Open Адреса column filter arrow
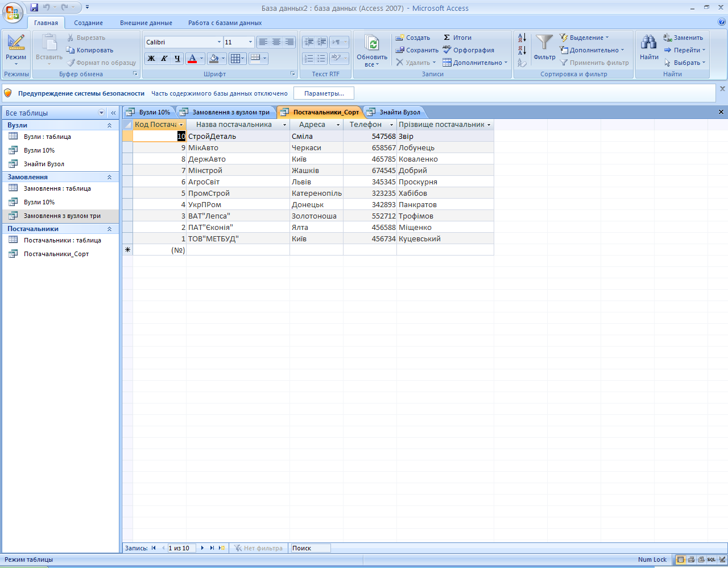Image resolution: width=728 pixels, height=568 pixels. 338,125
